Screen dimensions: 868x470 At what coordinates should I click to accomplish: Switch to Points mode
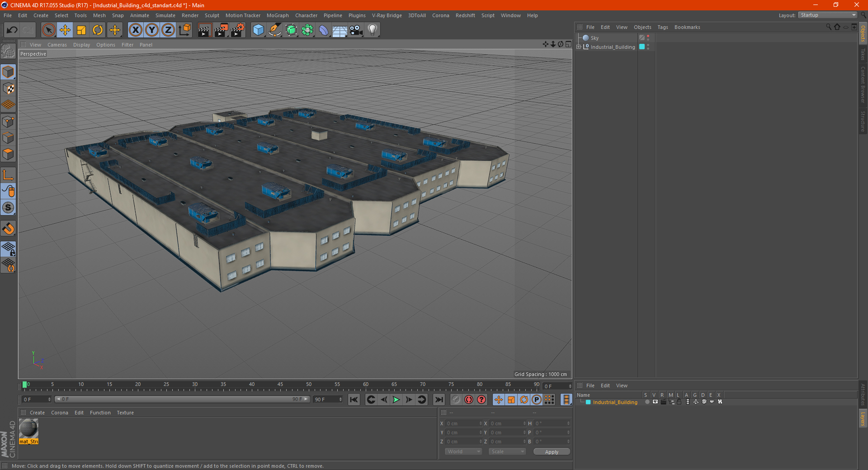click(x=8, y=122)
